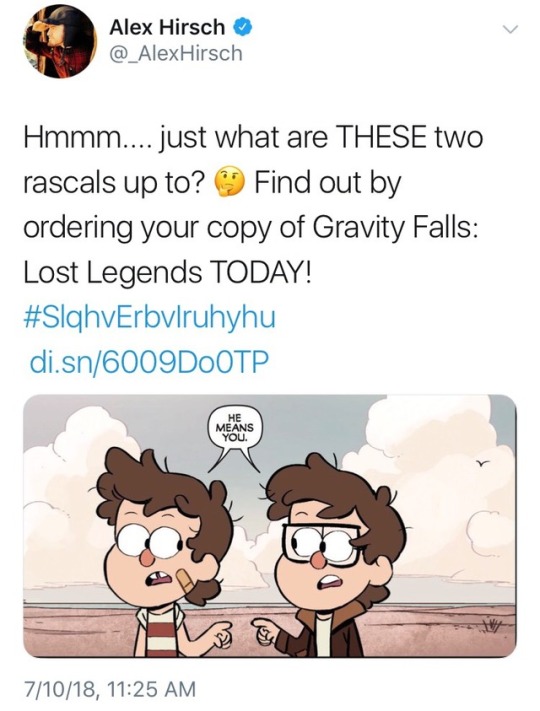The image size is (540, 711).
Task: Expand the tweet options chevron
Action: click(511, 29)
